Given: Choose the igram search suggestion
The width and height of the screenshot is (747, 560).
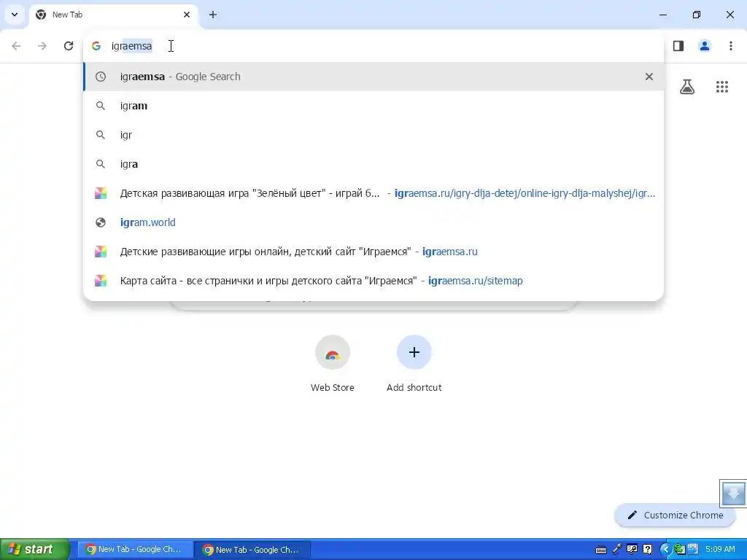Looking at the screenshot, I should coord(373,106).
